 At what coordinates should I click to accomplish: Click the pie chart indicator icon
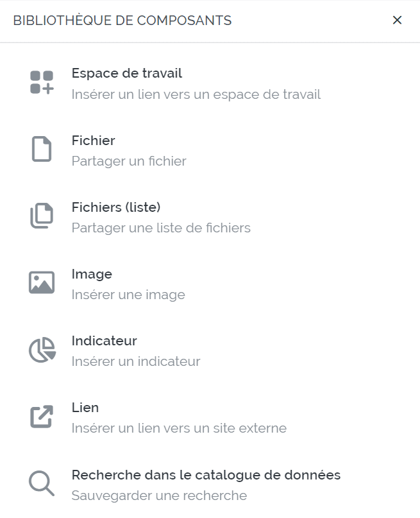pyautogui.click(x=42, y=350)
